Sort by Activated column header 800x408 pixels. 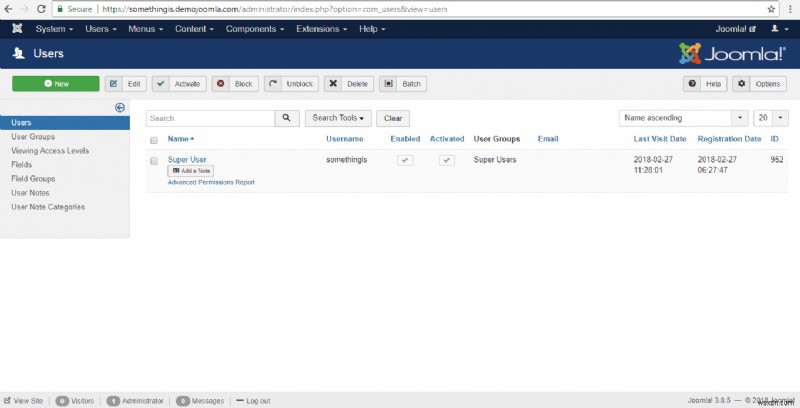(x=447, y=139)
